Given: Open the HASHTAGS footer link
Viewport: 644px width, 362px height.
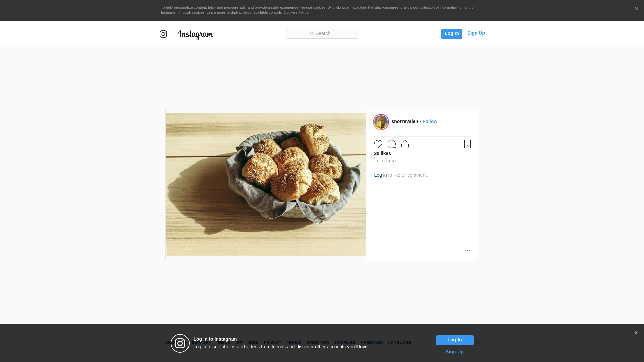Looking at the screenshot, I should click(372, 343).
